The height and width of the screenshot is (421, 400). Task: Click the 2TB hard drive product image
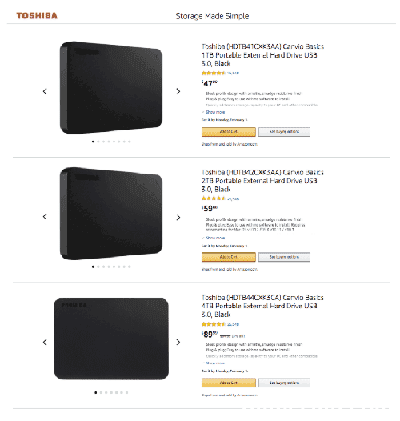tap(111, 213)
